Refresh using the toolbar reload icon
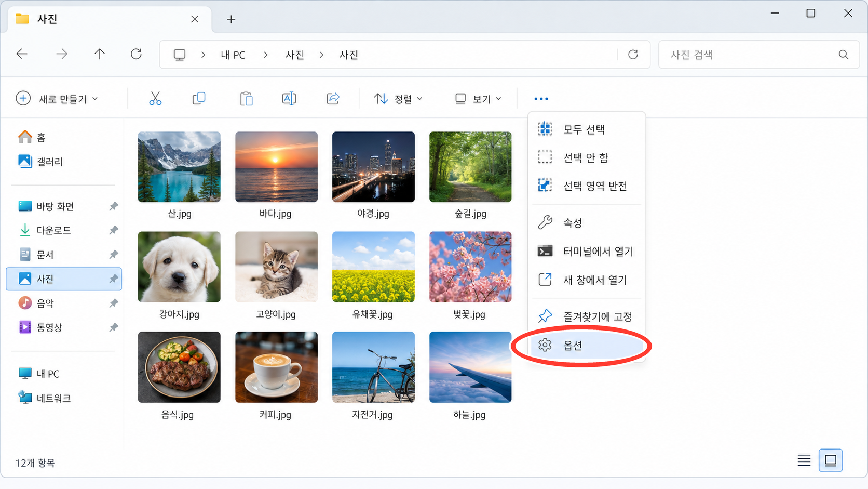The width and height of the screenshot is (868, 489). click(136, 54)
